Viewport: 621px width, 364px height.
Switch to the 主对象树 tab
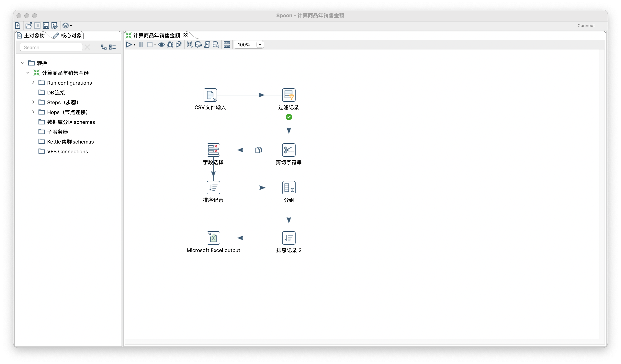tap(31, 36)
